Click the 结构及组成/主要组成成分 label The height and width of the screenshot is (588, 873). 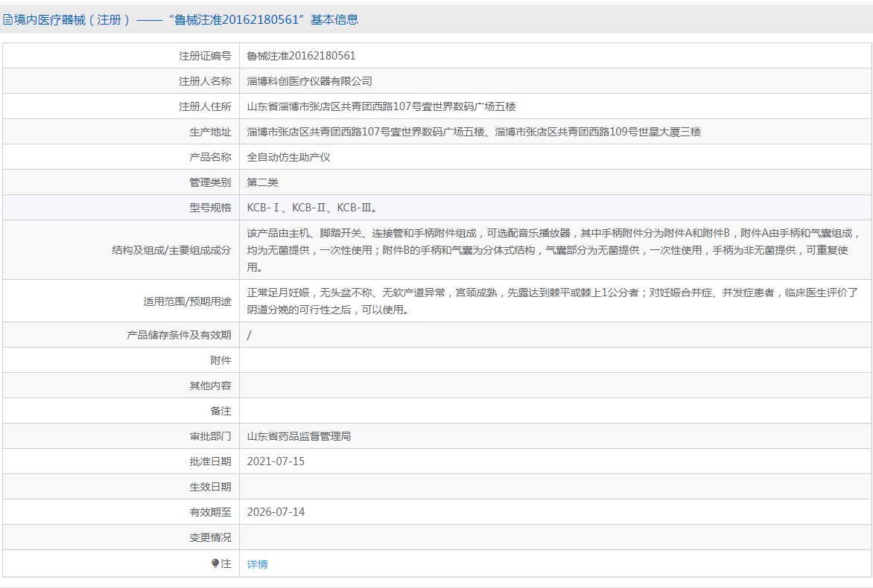[x=171, y=250]
